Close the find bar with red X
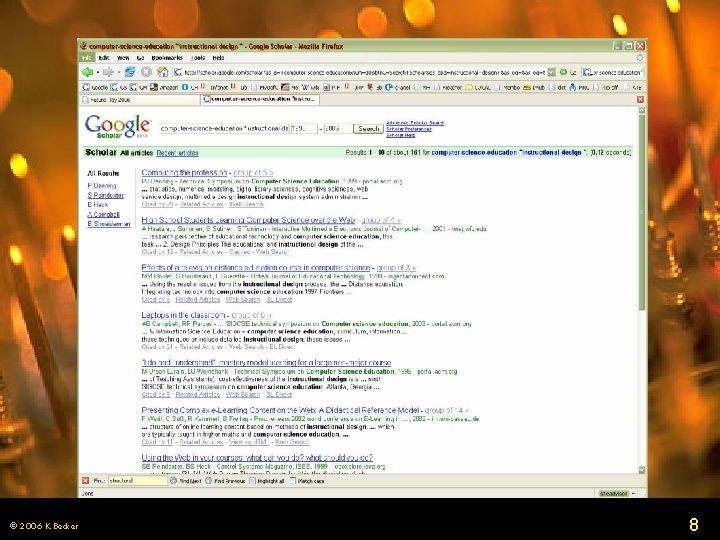The width and height of the screenshot is (720, 540). click(85, 480)
